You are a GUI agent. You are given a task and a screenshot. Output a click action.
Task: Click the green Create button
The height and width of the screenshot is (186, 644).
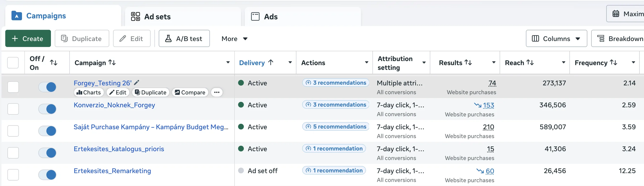point(28,38)
